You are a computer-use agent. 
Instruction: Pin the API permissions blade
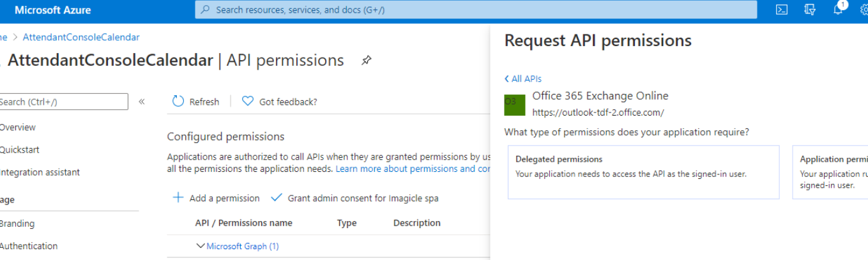pyautogui.click(x=366, y=61)
